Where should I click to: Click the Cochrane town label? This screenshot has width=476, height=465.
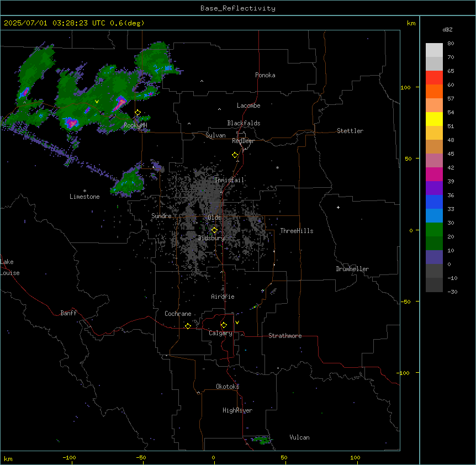[x=178, y=314]
